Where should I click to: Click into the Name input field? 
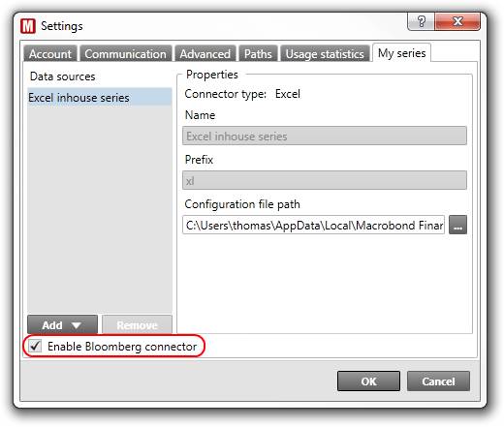pyautogui.click(x=325, y=136)
